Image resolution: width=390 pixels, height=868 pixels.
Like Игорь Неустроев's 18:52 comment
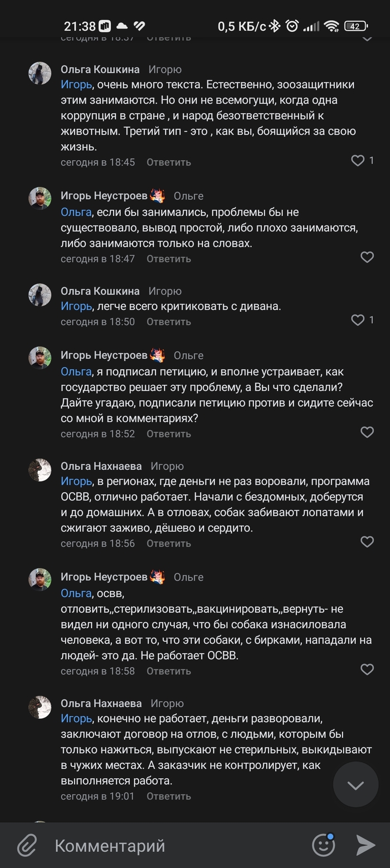367,432
